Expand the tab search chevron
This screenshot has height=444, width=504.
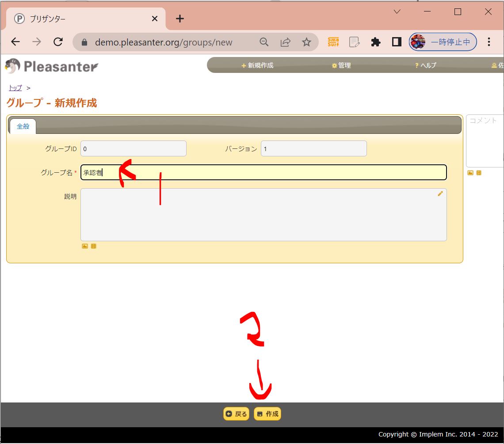(397, 12)
